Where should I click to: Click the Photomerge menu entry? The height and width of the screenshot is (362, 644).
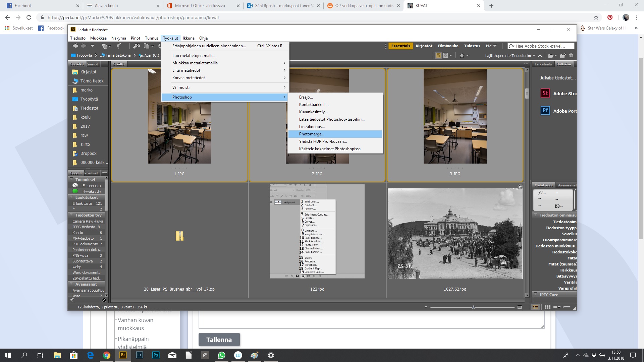[x=312, y=134]
